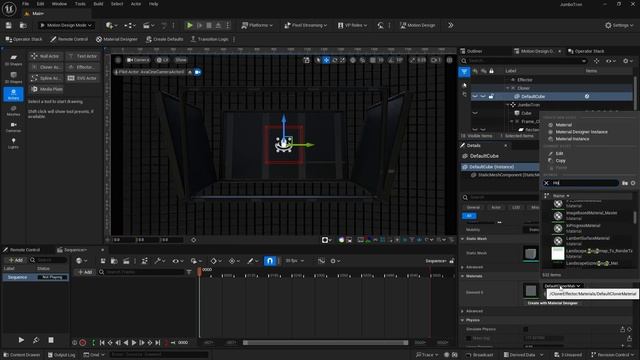Open the DefaultClonerMaterial dropdown
640x360 pixels.
[x=562, y=286]
